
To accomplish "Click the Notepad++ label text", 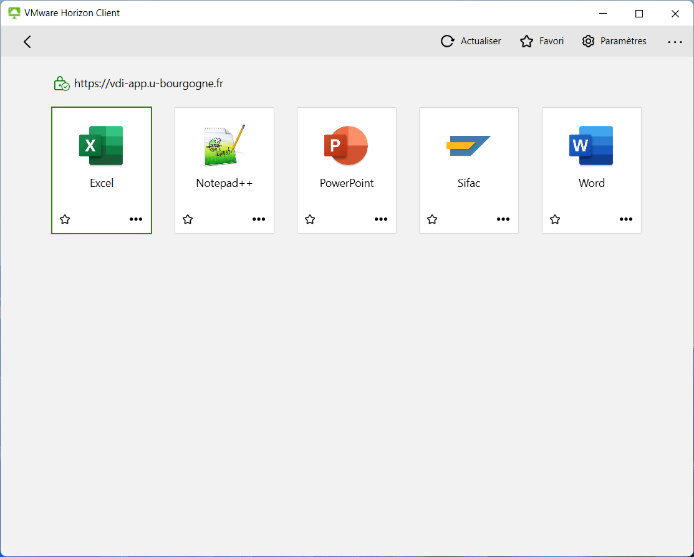I will pos(224,183).
